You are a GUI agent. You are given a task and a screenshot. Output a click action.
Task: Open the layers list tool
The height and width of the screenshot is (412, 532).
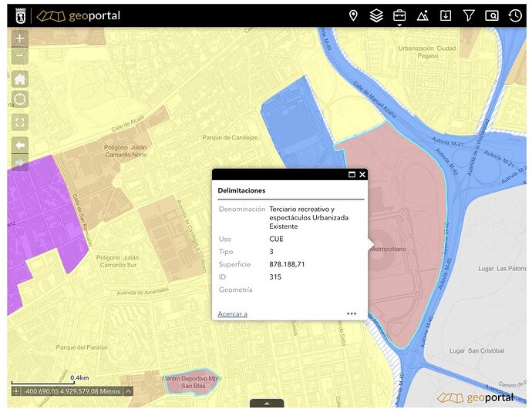376,15
